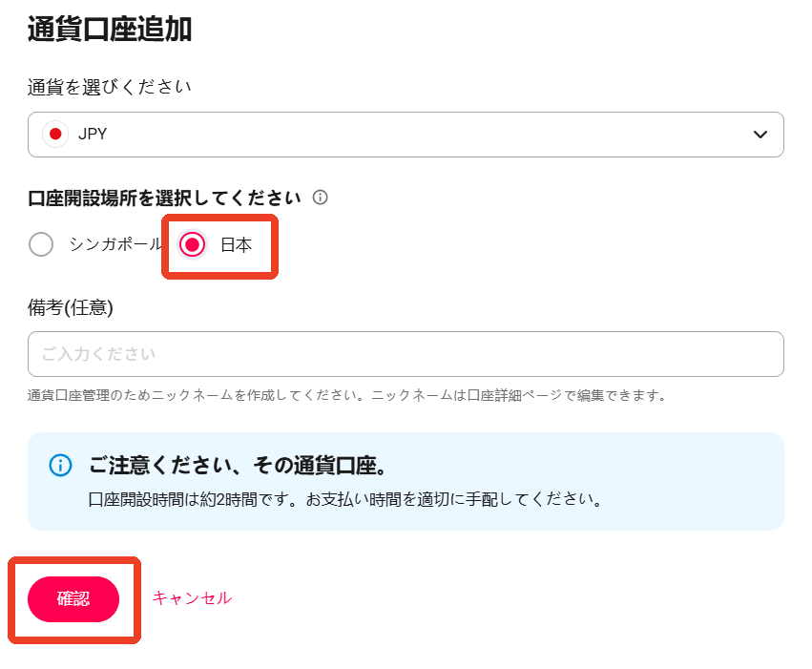Click the 口座開設場所を選択してください heading

164,198
